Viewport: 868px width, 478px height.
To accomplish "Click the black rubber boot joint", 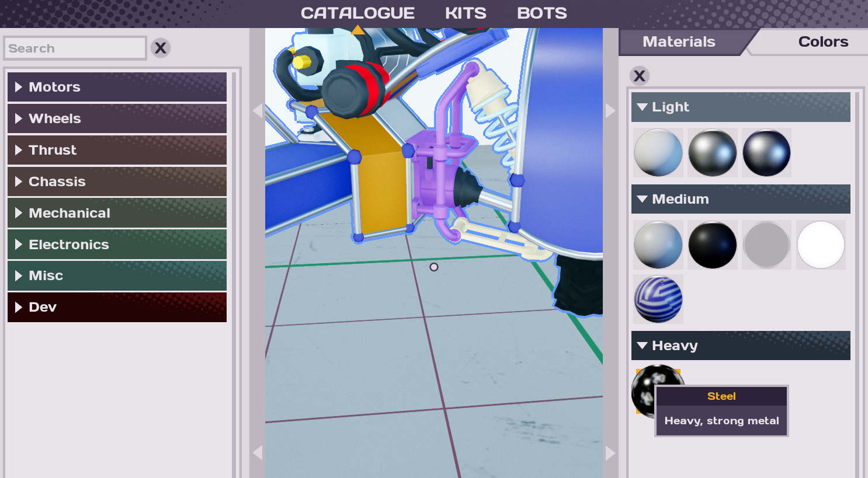I will tap(467, 188).
